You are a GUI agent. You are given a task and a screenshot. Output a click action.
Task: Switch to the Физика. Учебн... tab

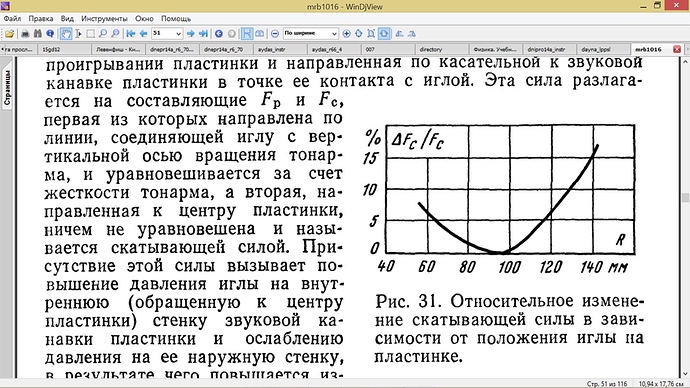click(495, 49)
